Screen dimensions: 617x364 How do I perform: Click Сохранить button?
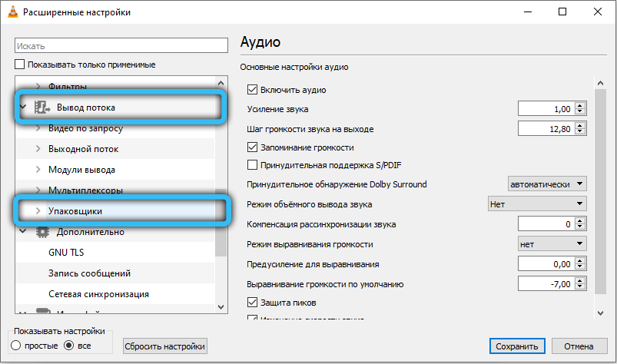pyautogui.click(x=517, y=346)
